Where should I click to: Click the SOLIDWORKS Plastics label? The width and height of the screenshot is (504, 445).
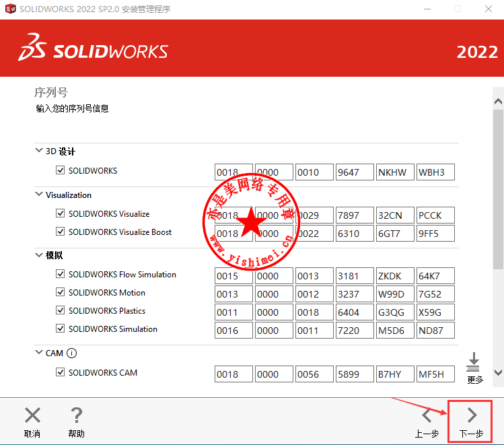pos(107,311)
